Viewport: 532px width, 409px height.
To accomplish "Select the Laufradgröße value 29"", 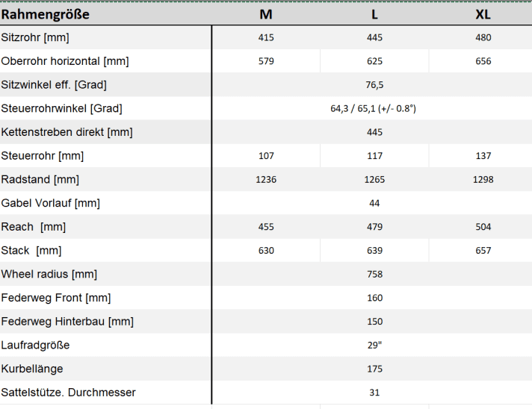I will 374,346.
